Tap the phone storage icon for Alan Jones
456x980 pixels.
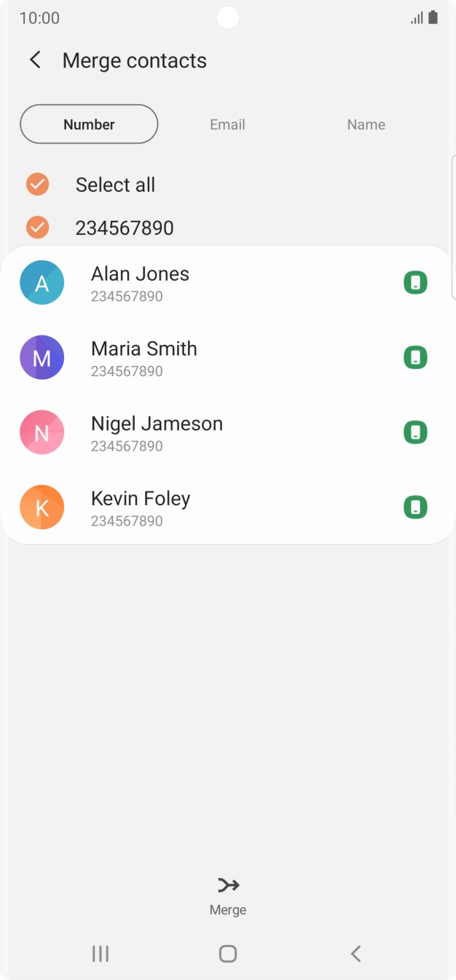[415, 283]
